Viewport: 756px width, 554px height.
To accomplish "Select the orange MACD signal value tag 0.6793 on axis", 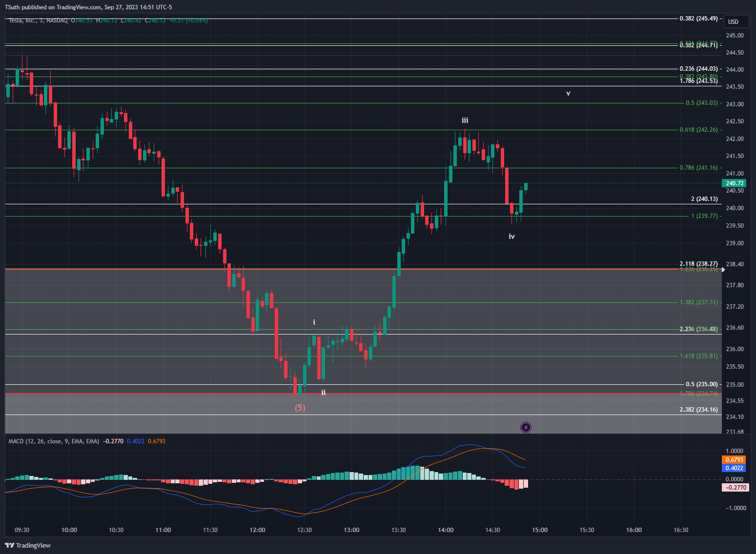I will [x=734, y=460].
